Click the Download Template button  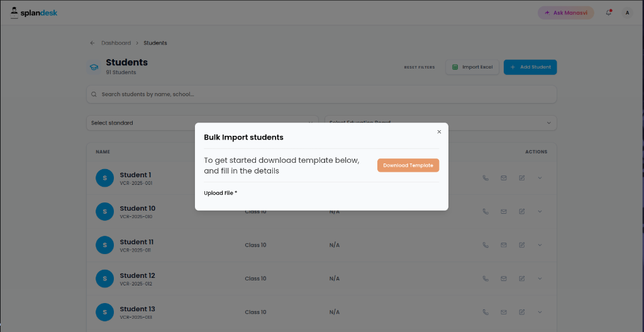408,165
